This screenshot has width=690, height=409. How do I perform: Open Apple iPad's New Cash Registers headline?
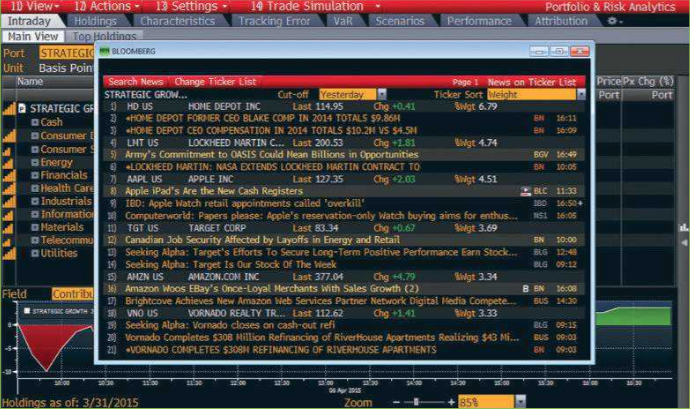point(214,191)
